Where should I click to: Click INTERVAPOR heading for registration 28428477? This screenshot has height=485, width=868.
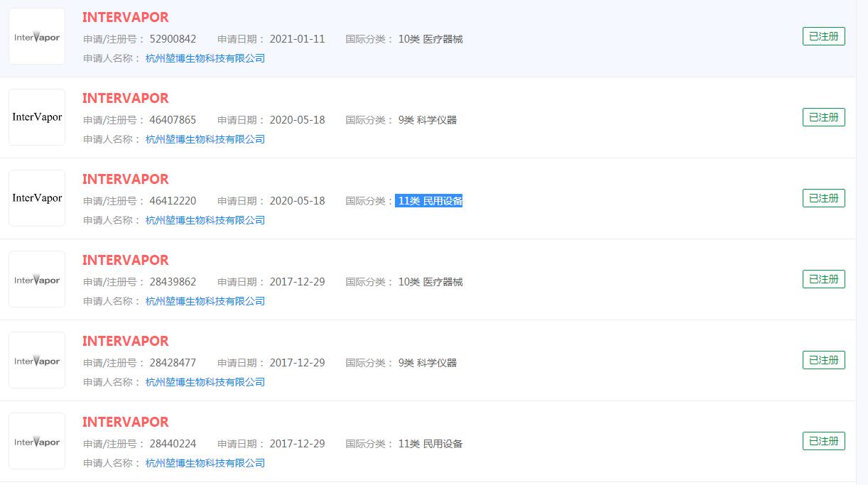[x=126, y=342]
